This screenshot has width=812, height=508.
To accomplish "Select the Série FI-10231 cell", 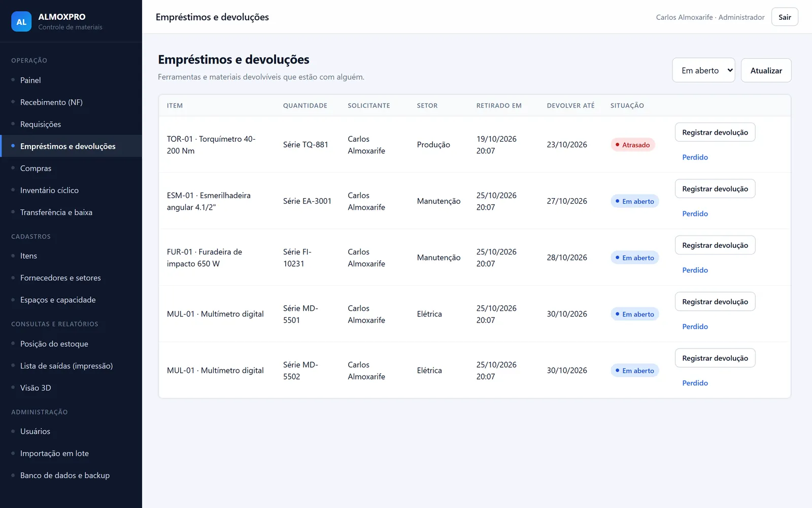I will 297,258.
